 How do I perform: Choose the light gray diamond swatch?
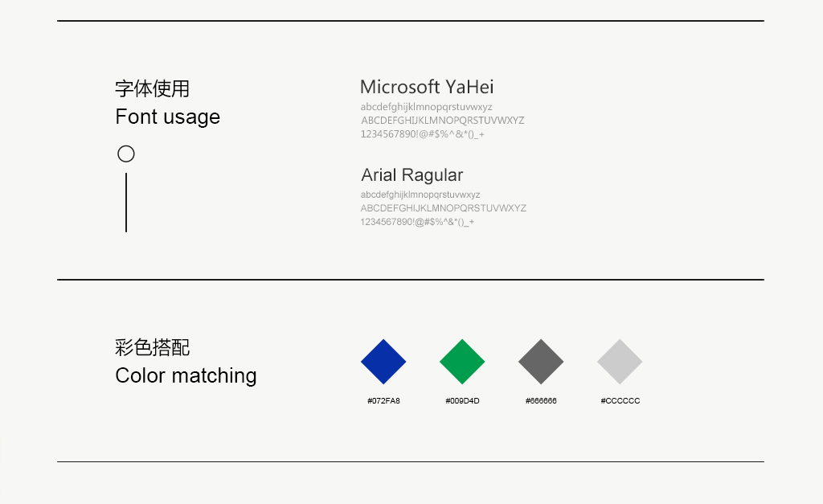pyautogui.click(x=620, y=362)
